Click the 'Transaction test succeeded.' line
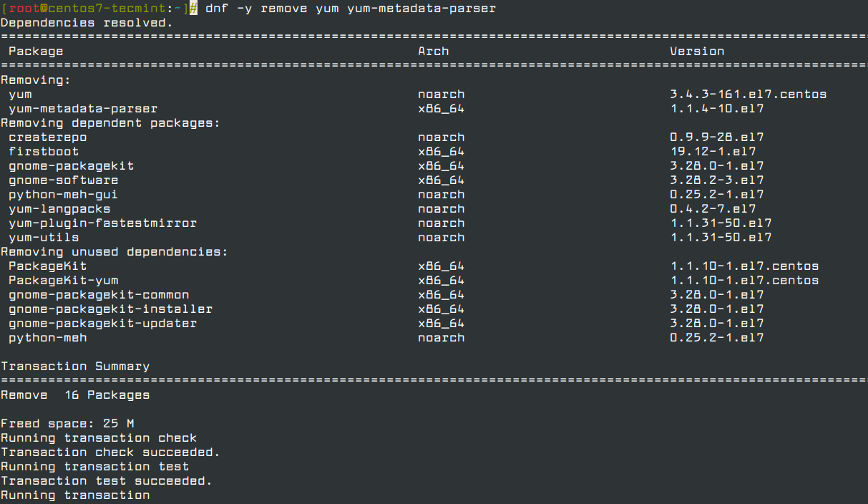868x504 pixels. pyautogui.click(x=107, y=481)
